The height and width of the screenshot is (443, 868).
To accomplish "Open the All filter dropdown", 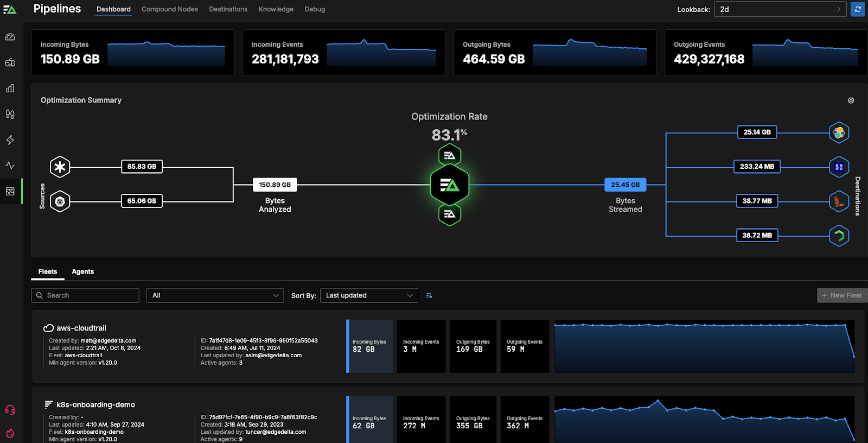I will pos(215,295).
